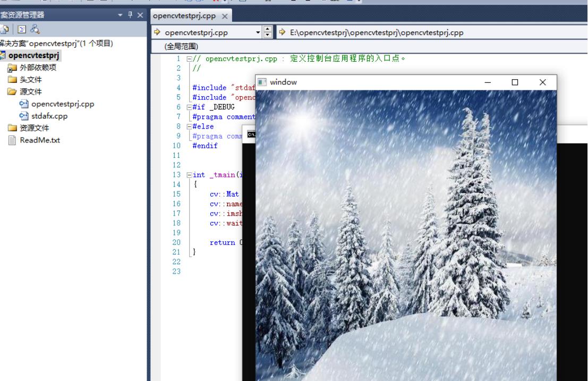This screenshot has height=381, width=588.
Task: Click the snowy forest image in the "window" window
Action: 406,235
